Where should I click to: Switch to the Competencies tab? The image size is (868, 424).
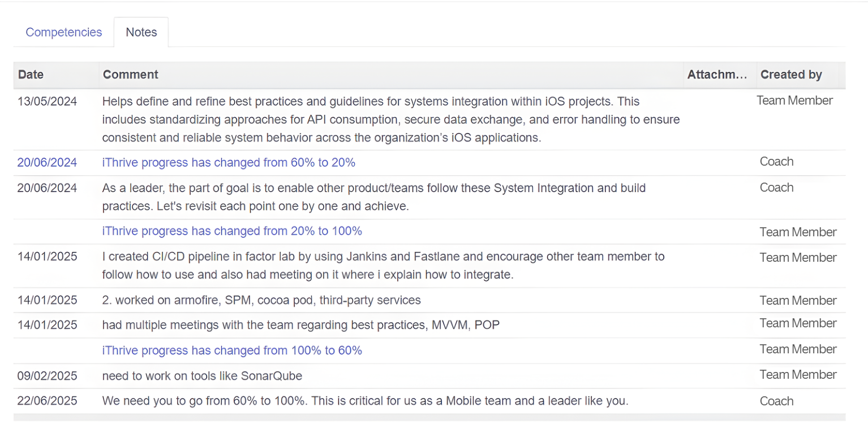coord(63,32)
